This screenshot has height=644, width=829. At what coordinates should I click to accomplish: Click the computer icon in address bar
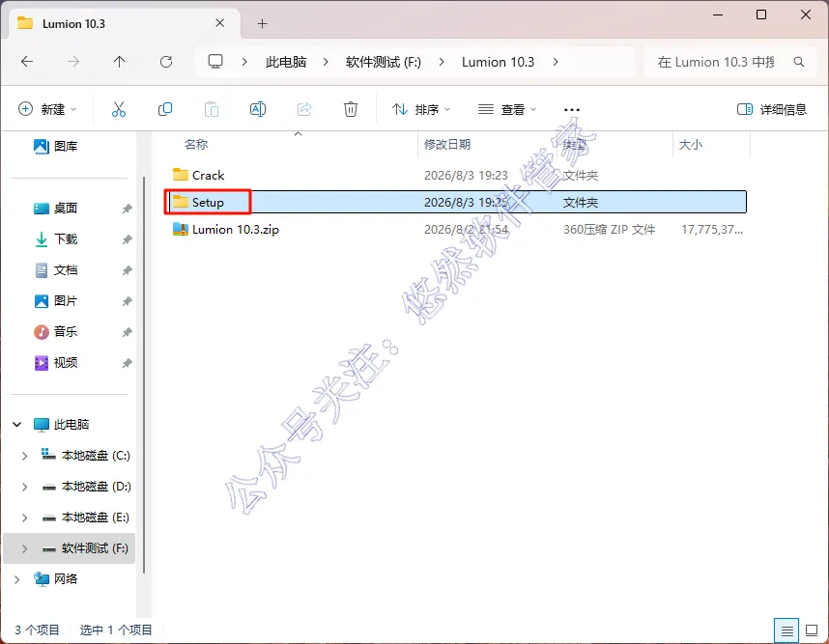click(x=215, y=62)
